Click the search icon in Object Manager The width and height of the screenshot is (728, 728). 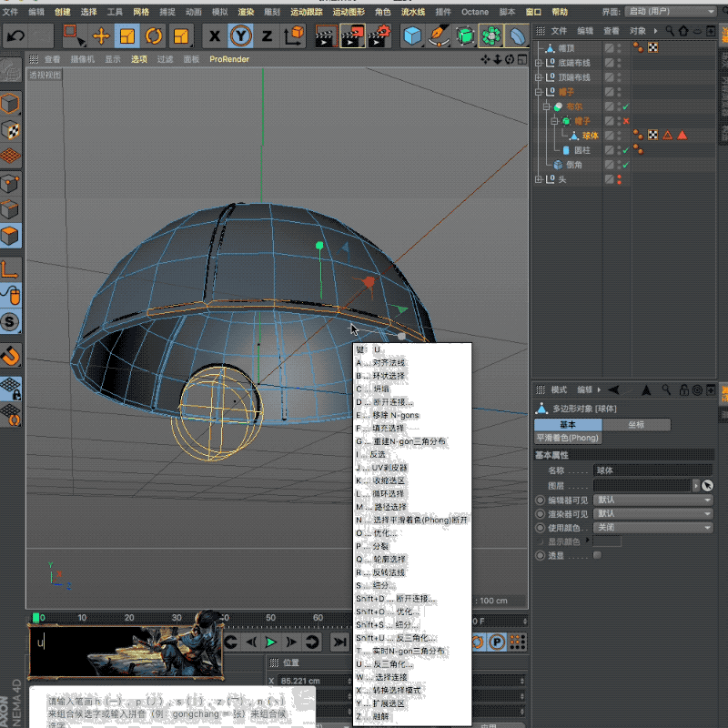click(670, 31)
